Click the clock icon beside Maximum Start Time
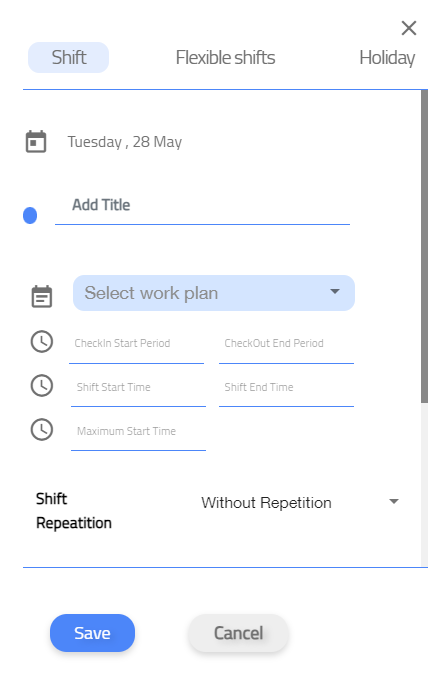 pyautogui.click(x=42, y=429)
